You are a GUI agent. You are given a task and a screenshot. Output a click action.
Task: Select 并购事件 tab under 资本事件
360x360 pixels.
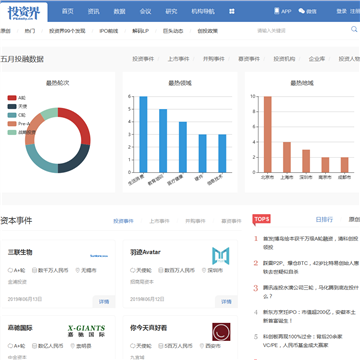195,221
